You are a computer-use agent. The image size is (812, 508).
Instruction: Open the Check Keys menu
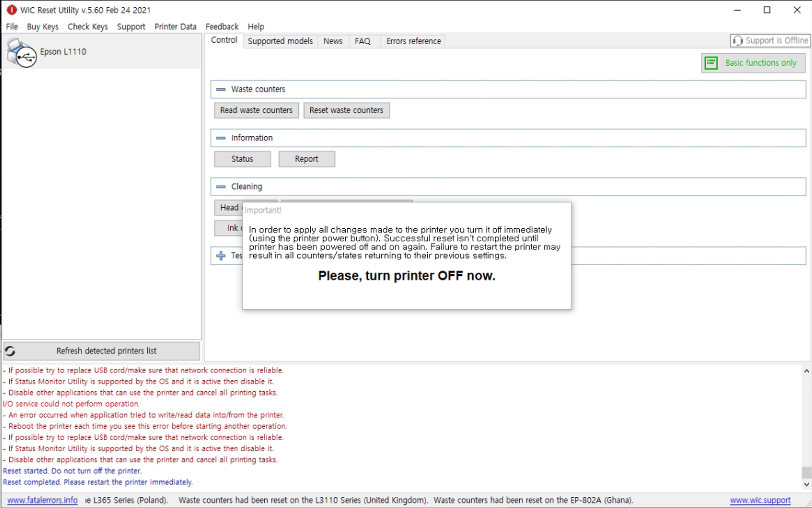click(88, 26)
